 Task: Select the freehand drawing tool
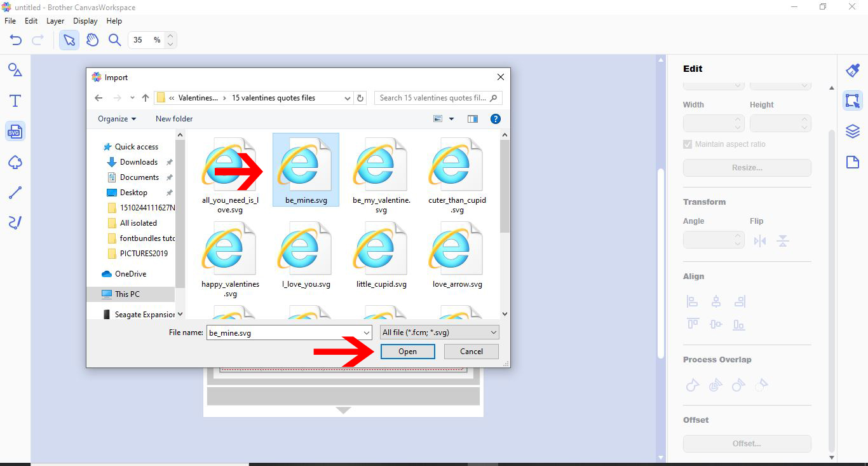tap(15, 223)
